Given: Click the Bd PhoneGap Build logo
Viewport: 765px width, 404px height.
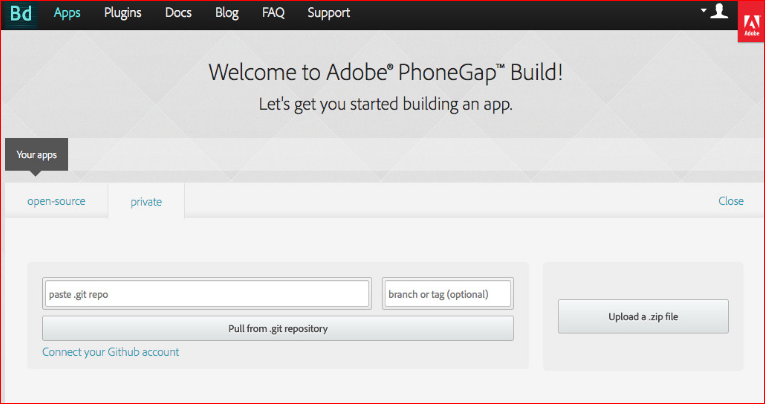Looking at the screenshot, I should 20,14.
